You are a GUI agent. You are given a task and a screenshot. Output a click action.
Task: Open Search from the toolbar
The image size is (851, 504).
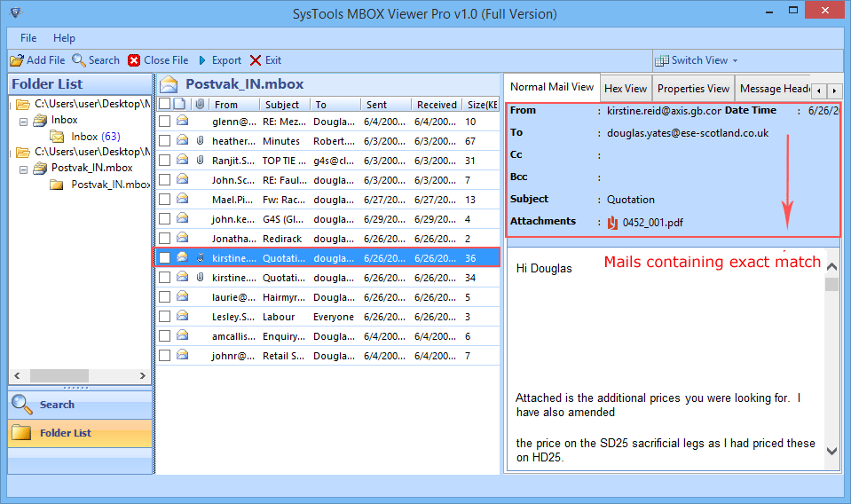coord(96,60)
